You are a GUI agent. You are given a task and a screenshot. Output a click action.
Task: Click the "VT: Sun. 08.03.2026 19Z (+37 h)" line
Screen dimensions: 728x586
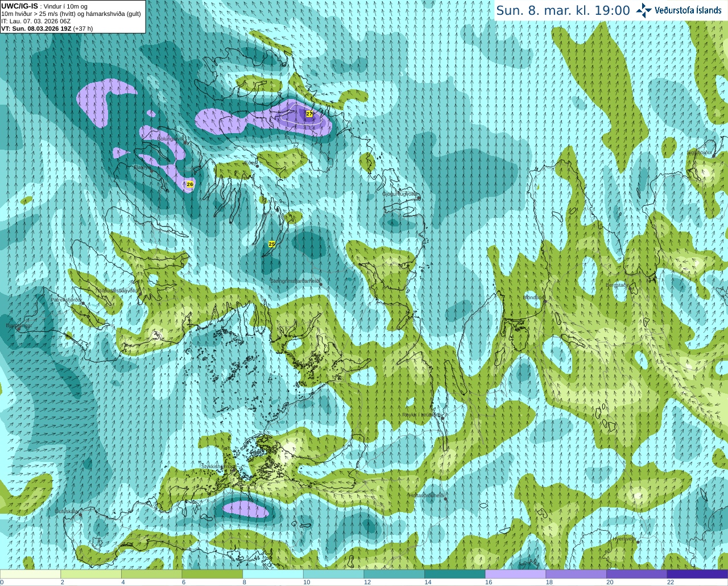click(x=47, y=28)
